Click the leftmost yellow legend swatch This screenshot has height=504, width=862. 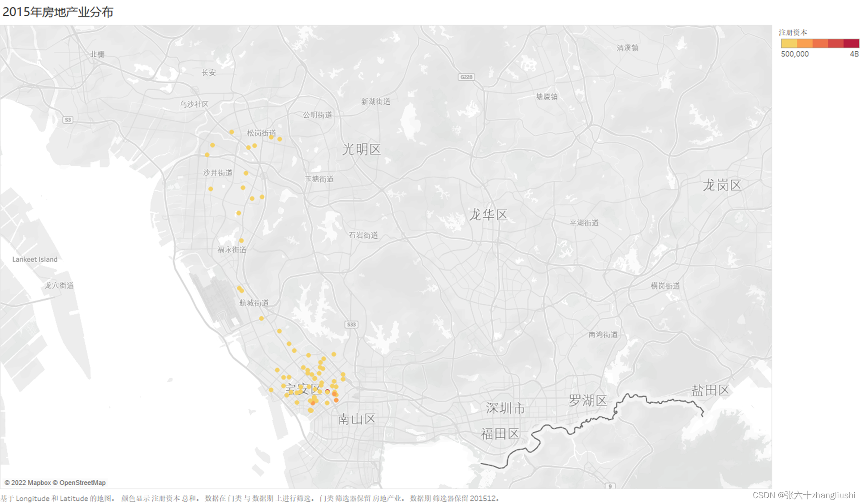pos(789,43)
